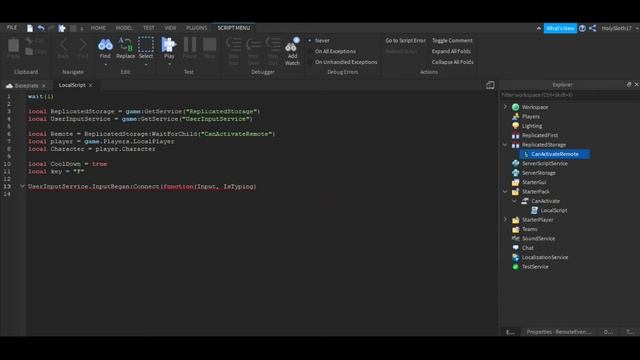Expand the Workspace tree node
Image resolution: width=640 pixels, height=360 pixels.
(505, 107)
